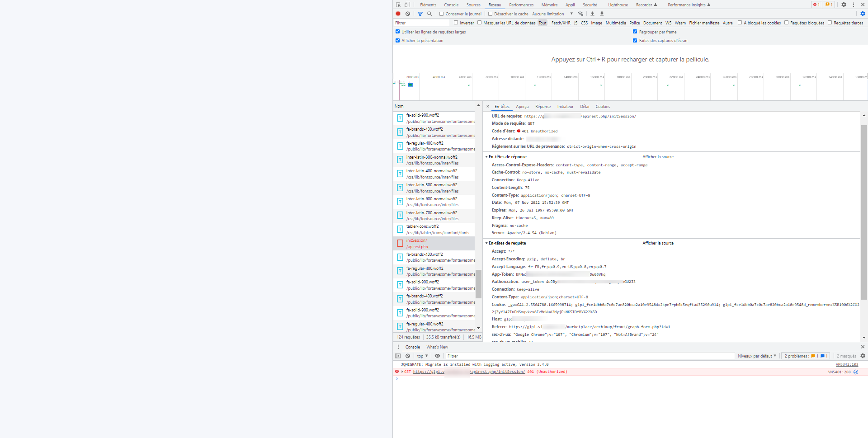The height and width of the screenshot is (438, 868).
Task: Click the filter funnel icon
Action: 420,14
